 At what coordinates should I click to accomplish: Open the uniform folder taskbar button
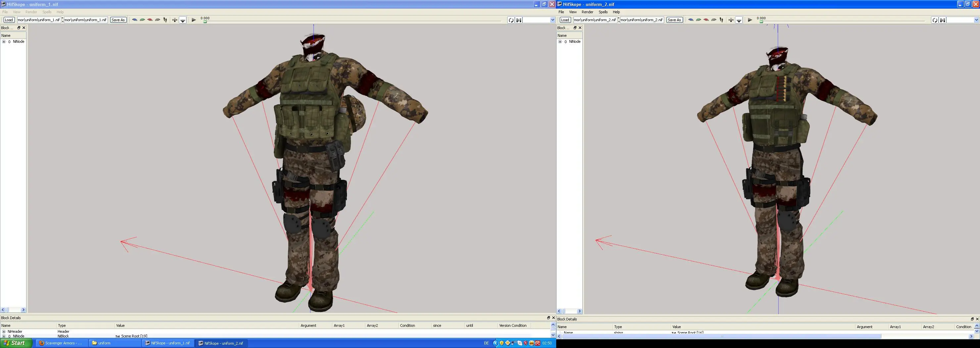114,343
